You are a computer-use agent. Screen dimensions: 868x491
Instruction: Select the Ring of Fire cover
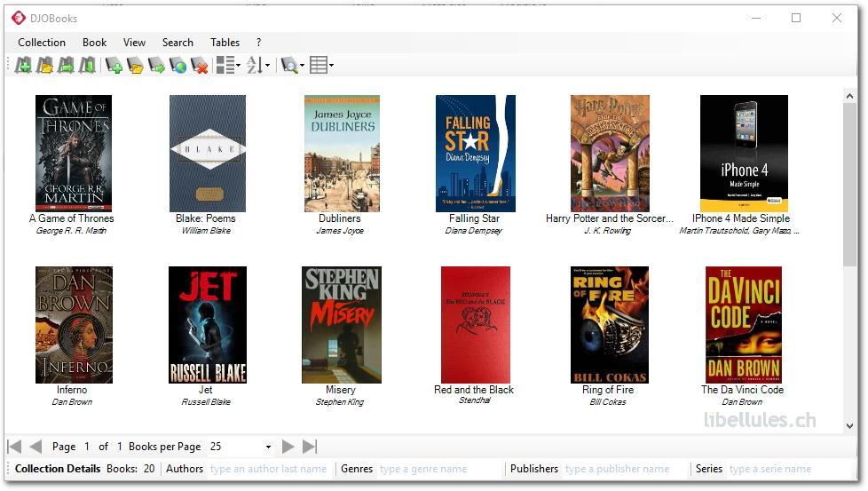pos(610,325)
